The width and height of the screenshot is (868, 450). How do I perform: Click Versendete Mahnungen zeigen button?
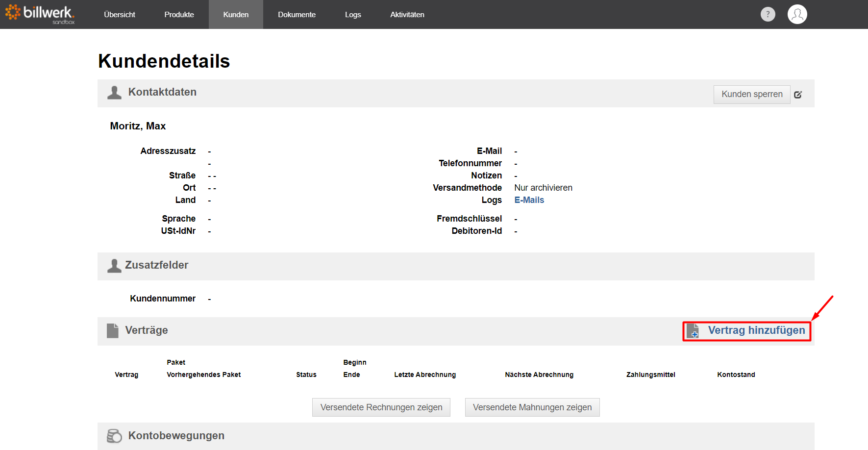click(x=532, y=407)
